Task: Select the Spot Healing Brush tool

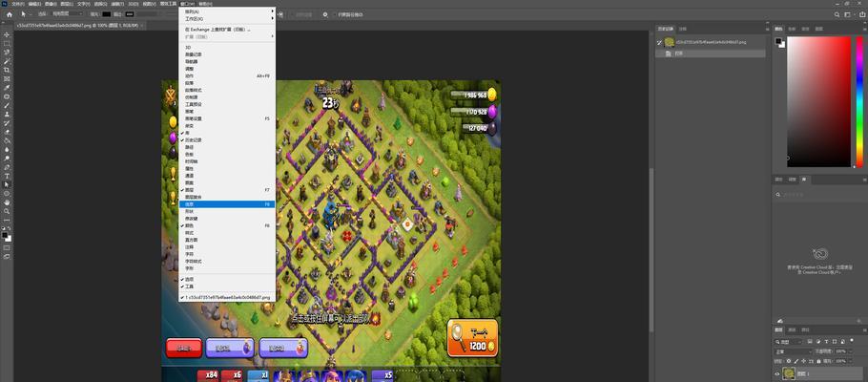Action: tap(7, 96)
